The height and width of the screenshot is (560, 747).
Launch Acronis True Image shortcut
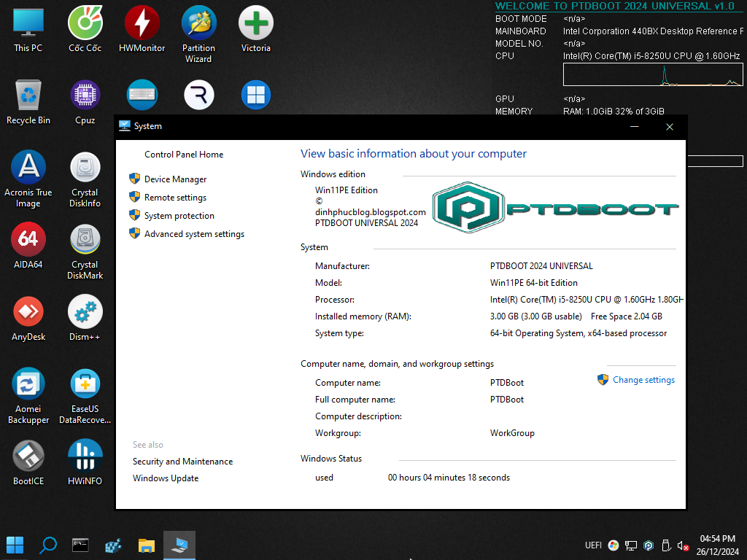click(x=28, y=179)
